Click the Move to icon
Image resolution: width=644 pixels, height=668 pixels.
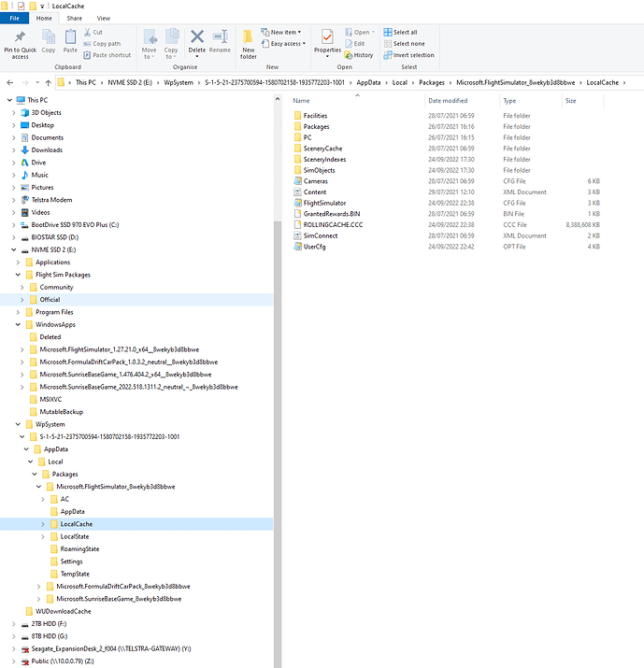coord(150,37)
